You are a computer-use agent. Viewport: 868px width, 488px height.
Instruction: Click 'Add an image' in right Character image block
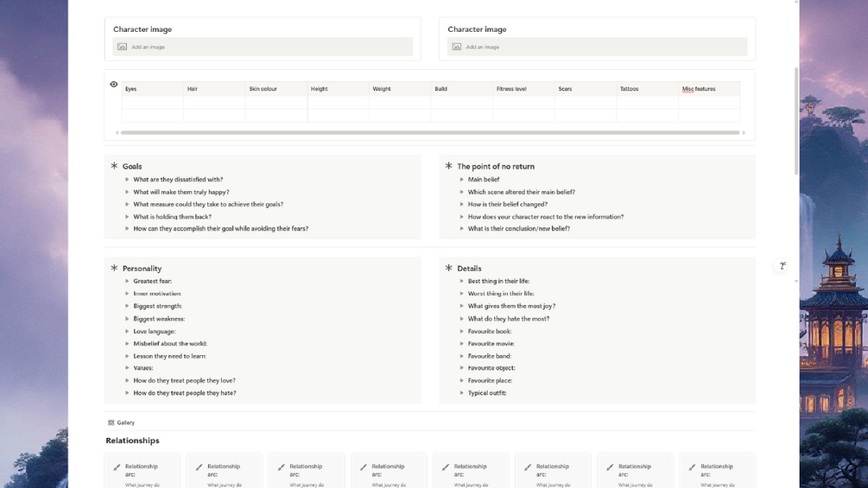[482, 48]
